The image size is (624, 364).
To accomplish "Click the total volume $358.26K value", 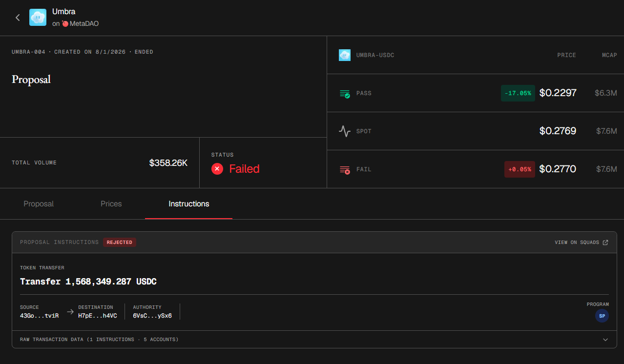I will 168,163.
